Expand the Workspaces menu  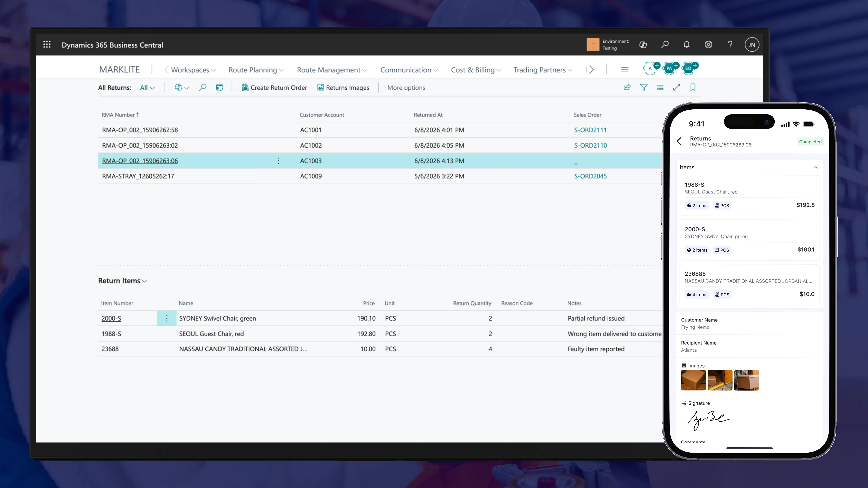193,70
